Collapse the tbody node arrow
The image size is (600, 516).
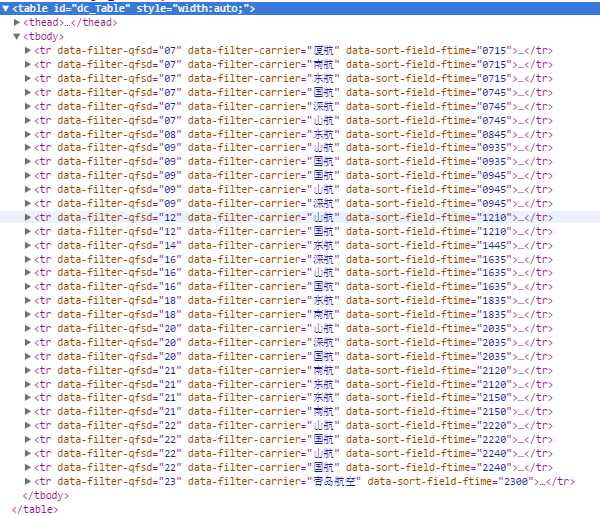pos(16,36)
